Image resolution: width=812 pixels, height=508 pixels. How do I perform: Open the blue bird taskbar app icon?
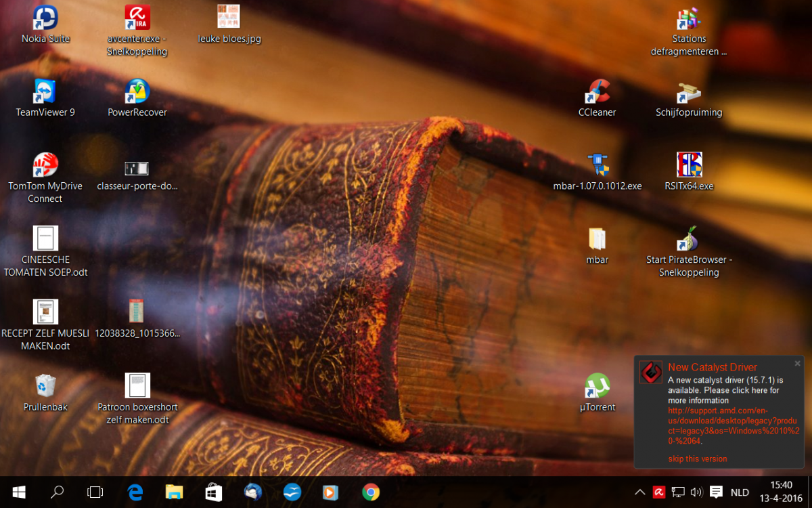click(x=292, y=492)
